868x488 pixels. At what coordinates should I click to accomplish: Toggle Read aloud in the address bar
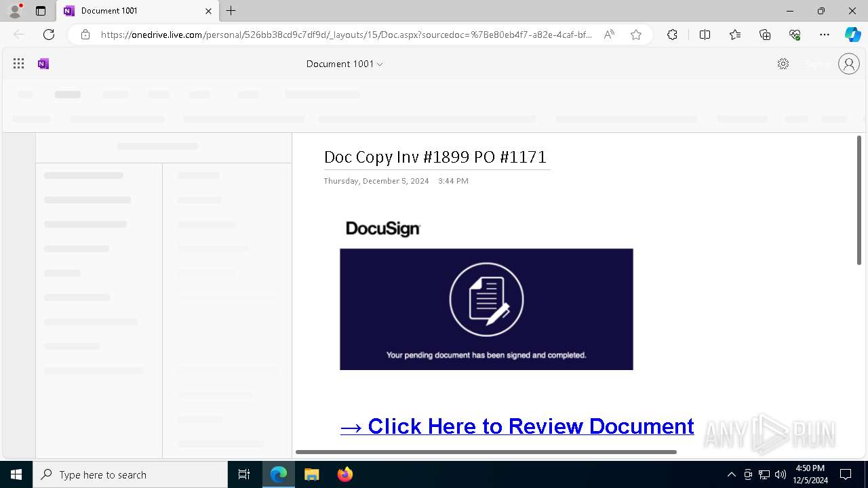(x=609, y=35)
